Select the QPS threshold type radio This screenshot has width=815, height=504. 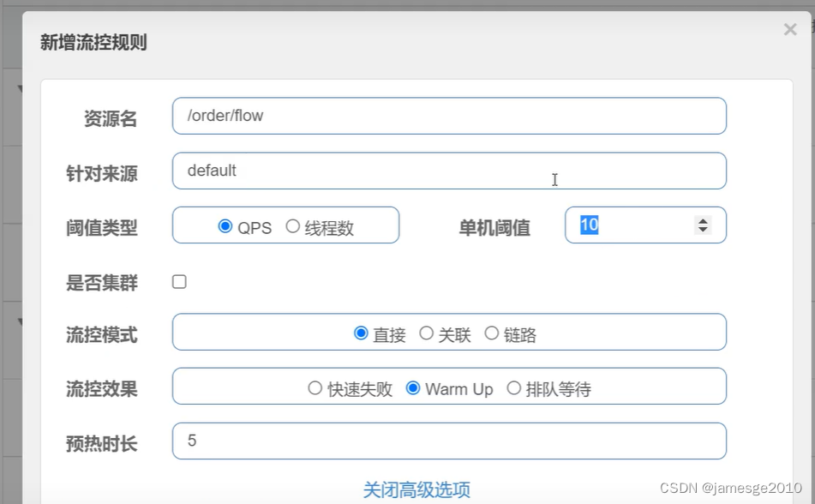click(x=225, y=226)
